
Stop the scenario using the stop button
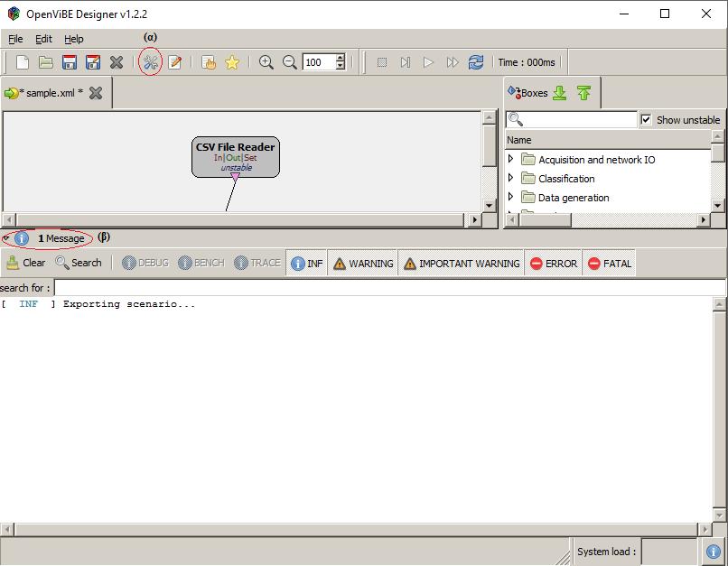(x=382, y=62)
